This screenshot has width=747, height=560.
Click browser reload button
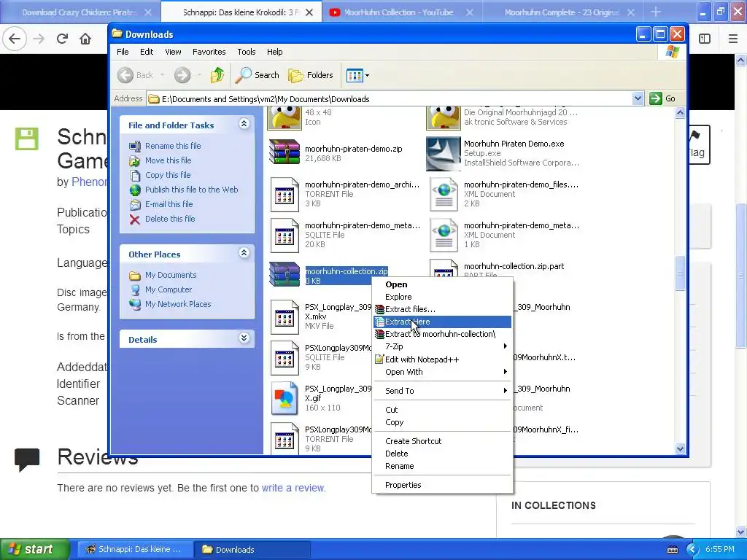62,39
